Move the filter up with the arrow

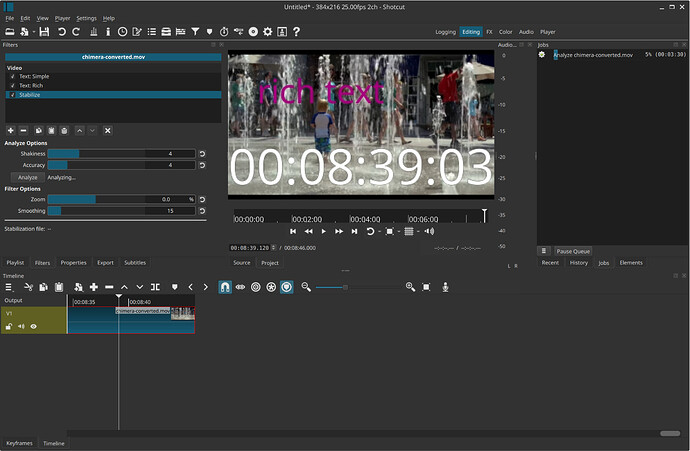pyautogui.click(x=79, y=131)
